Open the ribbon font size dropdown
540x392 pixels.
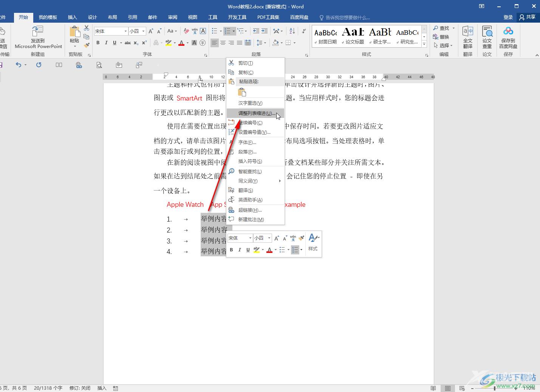[144, 31]
